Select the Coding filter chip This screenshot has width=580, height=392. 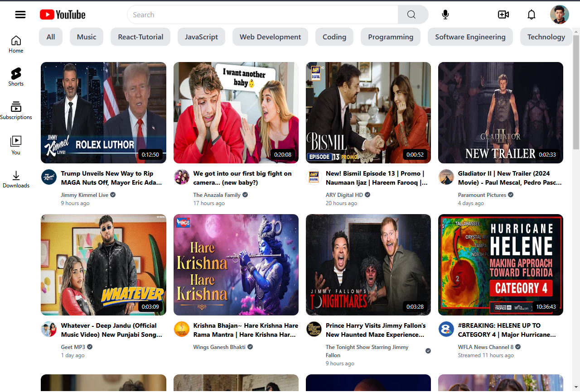(x=334, y=37)
